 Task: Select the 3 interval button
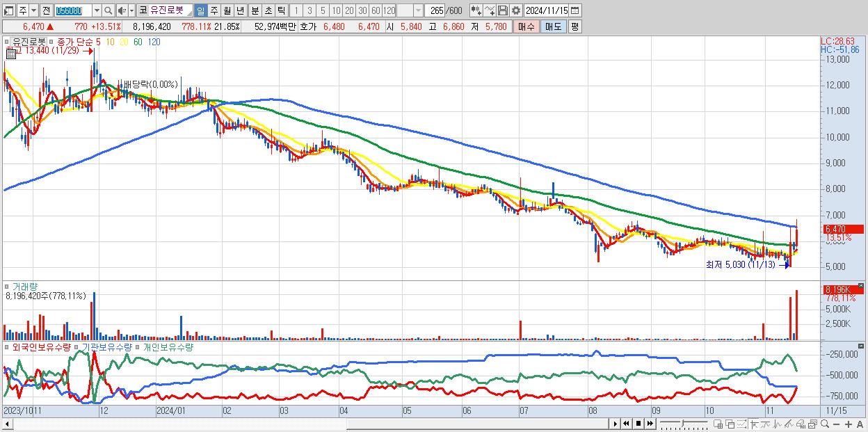click(310, 11)
